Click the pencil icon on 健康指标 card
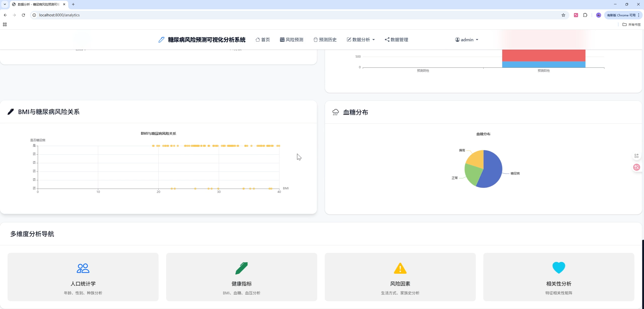This screenshot has height=309, width=644. [241, 268]
